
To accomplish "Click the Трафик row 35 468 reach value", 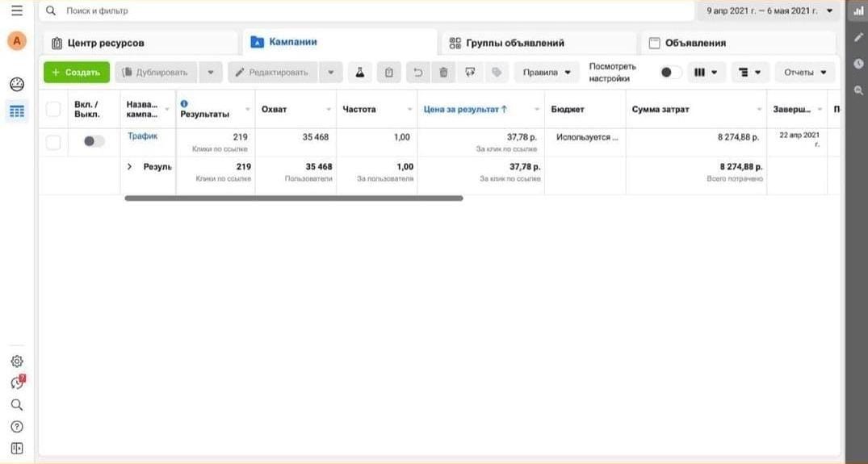I will click(x=317, y=137).
